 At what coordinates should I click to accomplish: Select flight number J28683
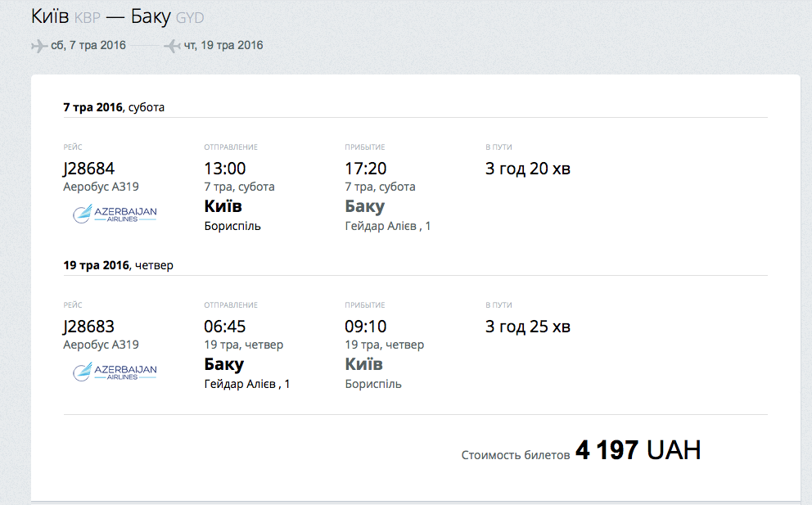89,327
